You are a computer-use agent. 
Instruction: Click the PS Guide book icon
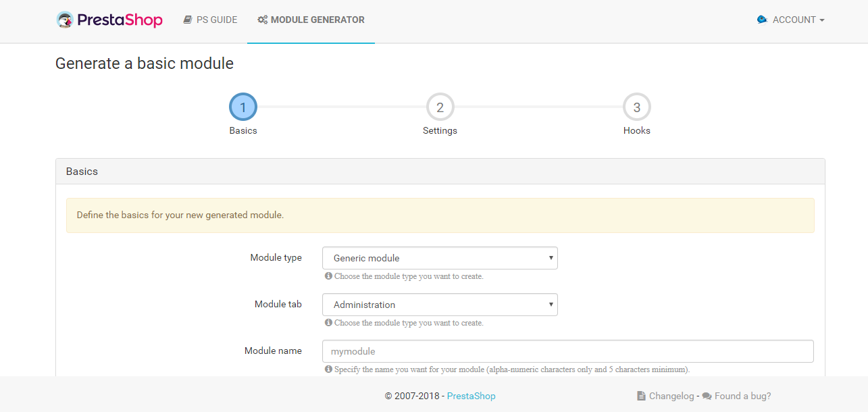(x=188, y=20)
